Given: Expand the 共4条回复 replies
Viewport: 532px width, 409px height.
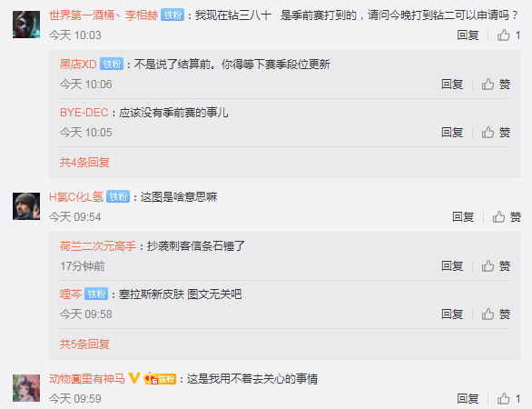Looking at the screenshot, I should pos(84,163).
